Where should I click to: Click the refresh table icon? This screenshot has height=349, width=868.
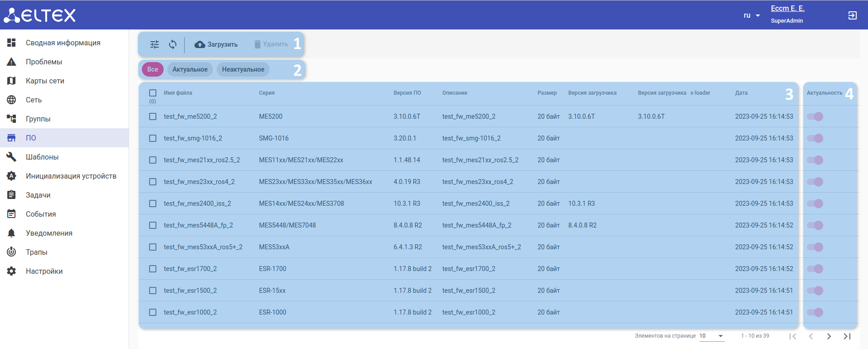(x=173, y=44)
